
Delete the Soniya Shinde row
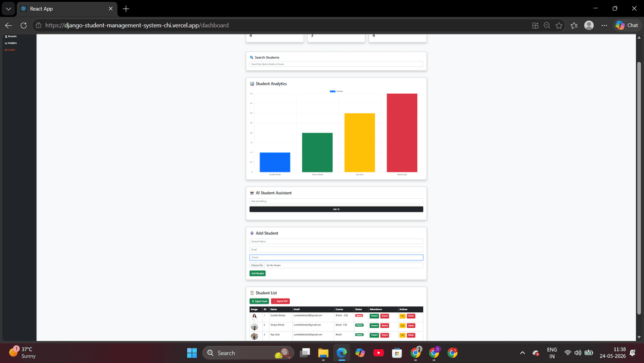411,325
